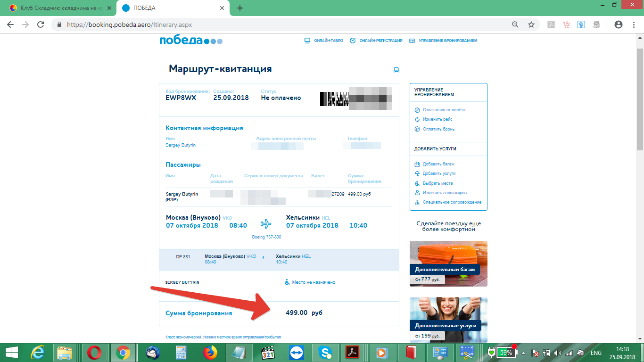Screen dimensions: 644x362
Task: Bookmark this page with the star
Action: (x=531, y=25)
